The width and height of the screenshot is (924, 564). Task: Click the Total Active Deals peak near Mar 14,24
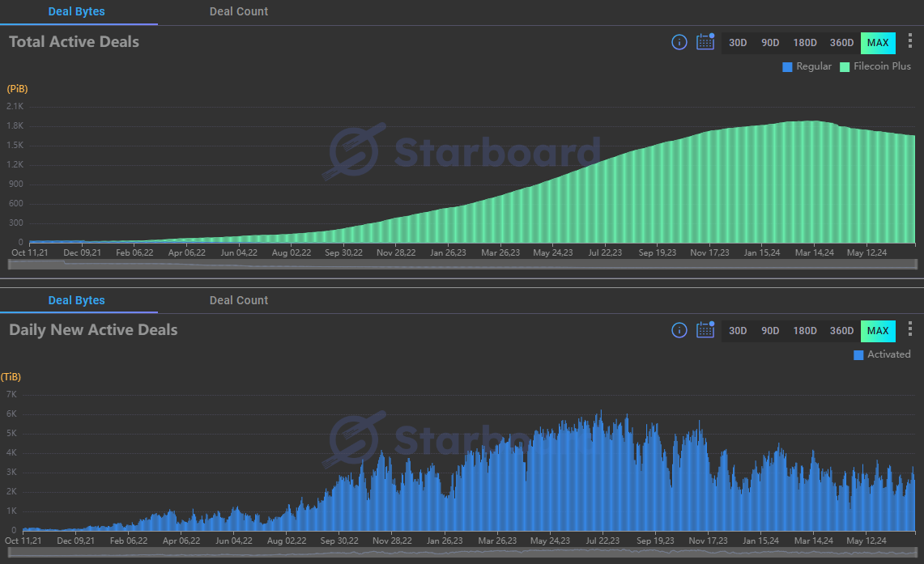[810, 121]
